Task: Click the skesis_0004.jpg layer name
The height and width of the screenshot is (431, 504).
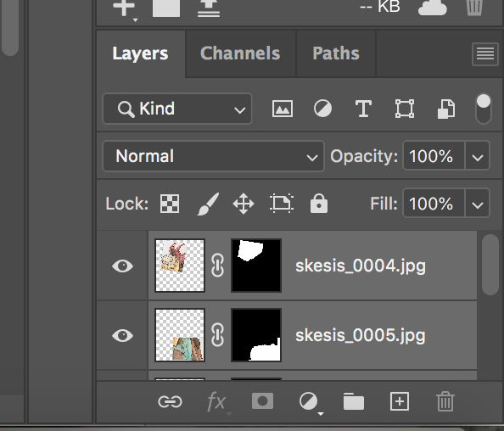Action: pyautogui.click(x=361, y=266)
